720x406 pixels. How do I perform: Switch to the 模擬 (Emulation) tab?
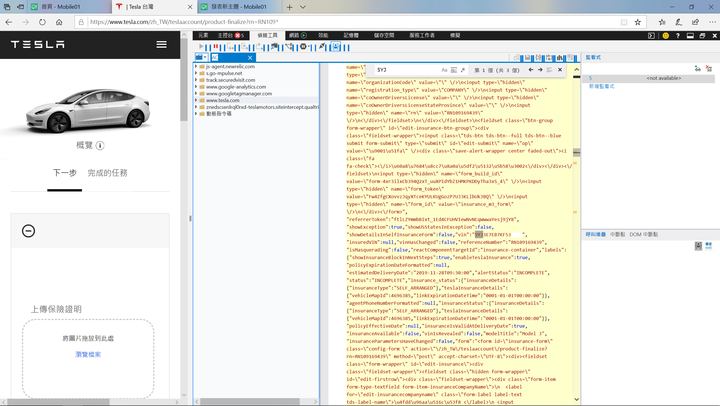click(455, 35)
